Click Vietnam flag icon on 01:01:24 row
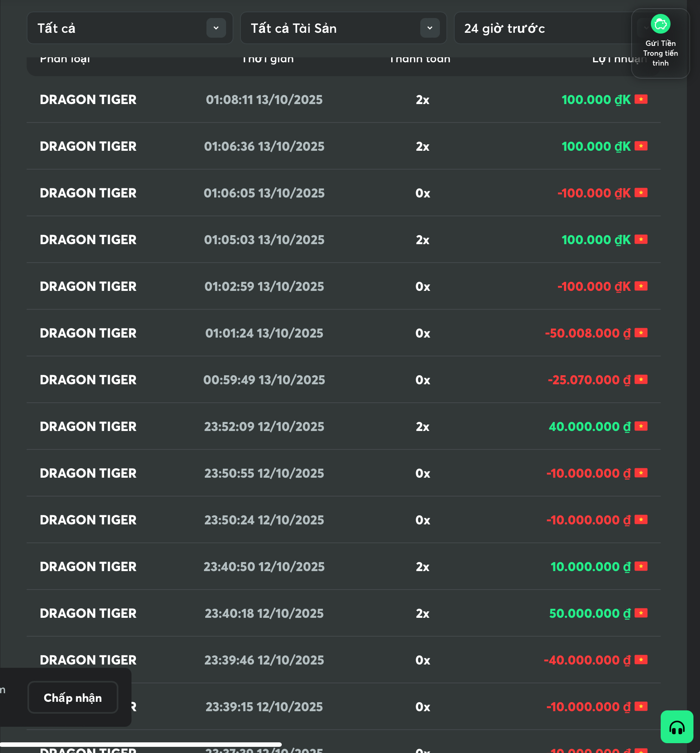Image resolution: width=700 pixels, height=753 pixels. click(641, 333)
